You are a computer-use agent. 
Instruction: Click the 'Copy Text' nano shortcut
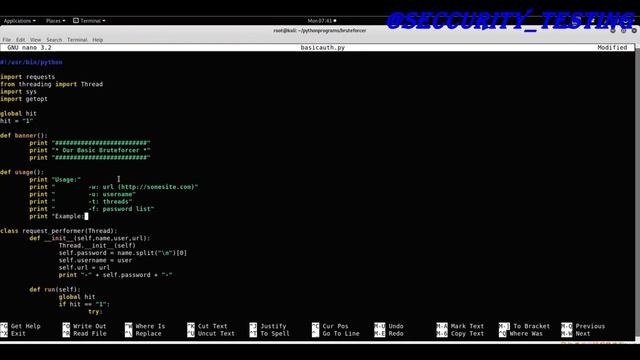point(460,333)
